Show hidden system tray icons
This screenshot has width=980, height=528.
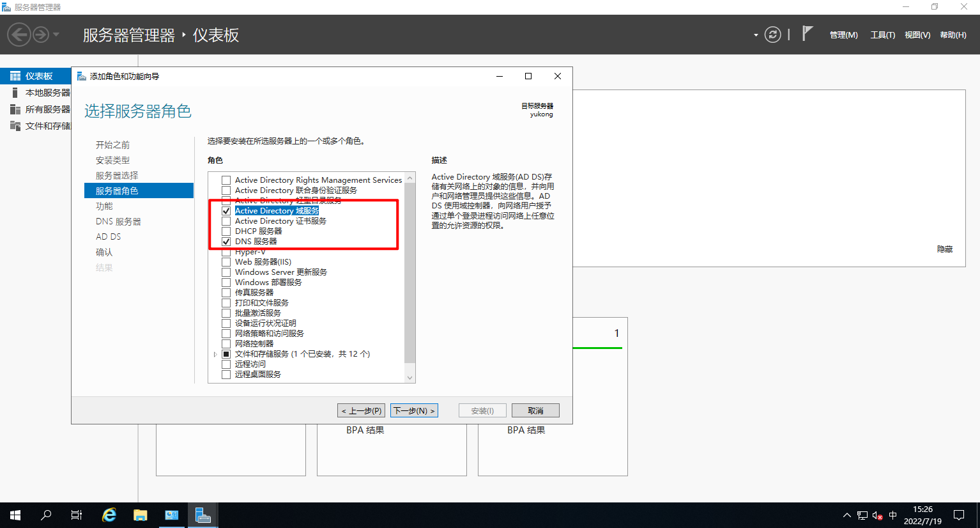(846, 515)
